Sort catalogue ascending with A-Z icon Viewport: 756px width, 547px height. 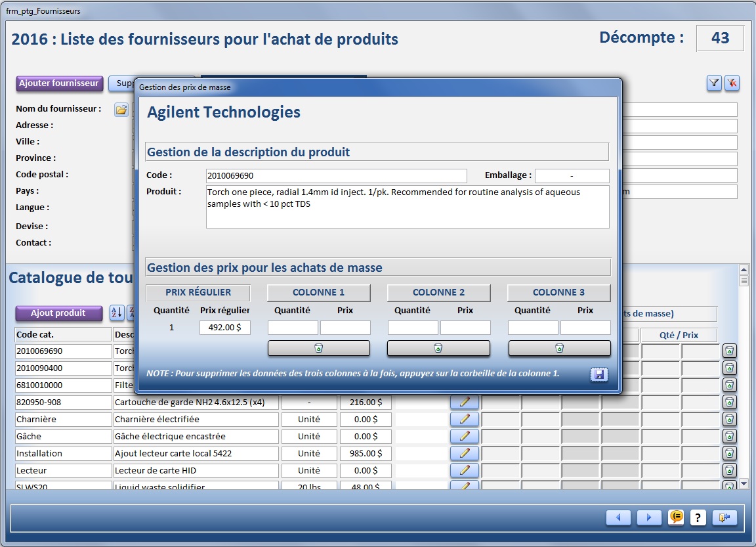coord(117,313)
